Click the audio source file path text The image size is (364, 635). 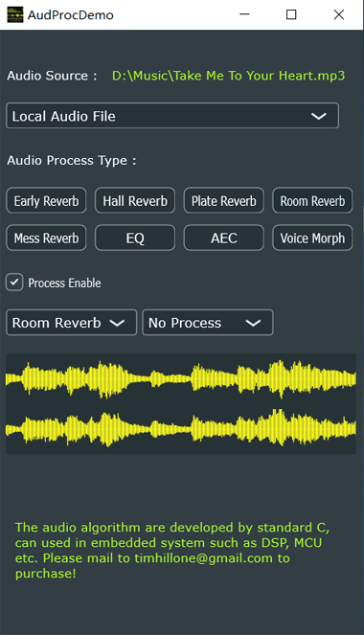228,76
